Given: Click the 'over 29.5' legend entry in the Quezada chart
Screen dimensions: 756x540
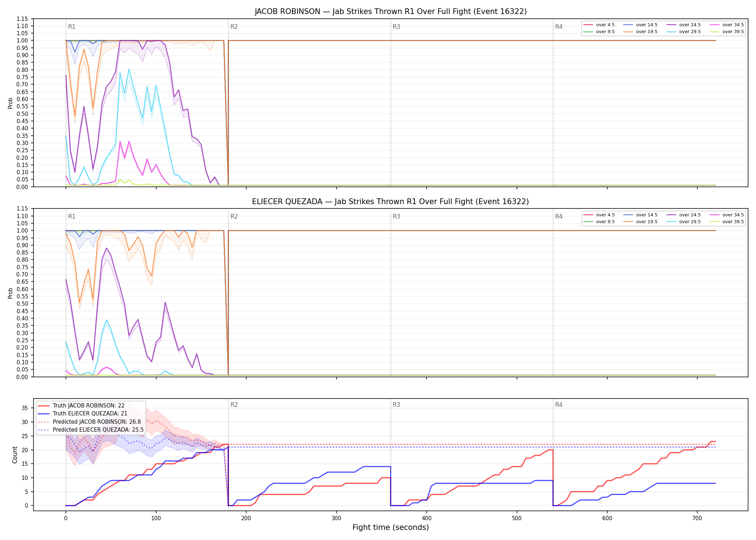Looking at the screenshot, I should (683, 222).
